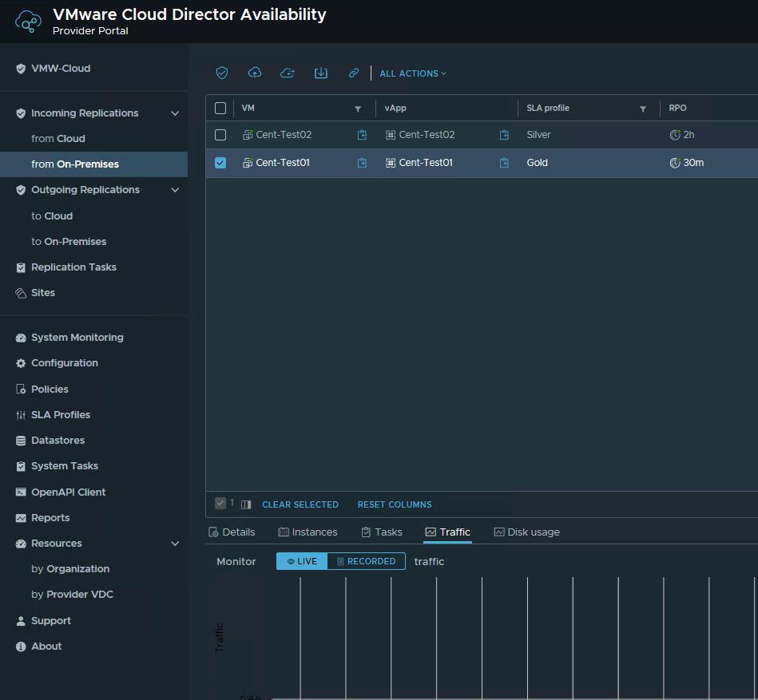Click the column chooser icon beside Clear Selected
758x700 pixels.
tap(246, 504)
